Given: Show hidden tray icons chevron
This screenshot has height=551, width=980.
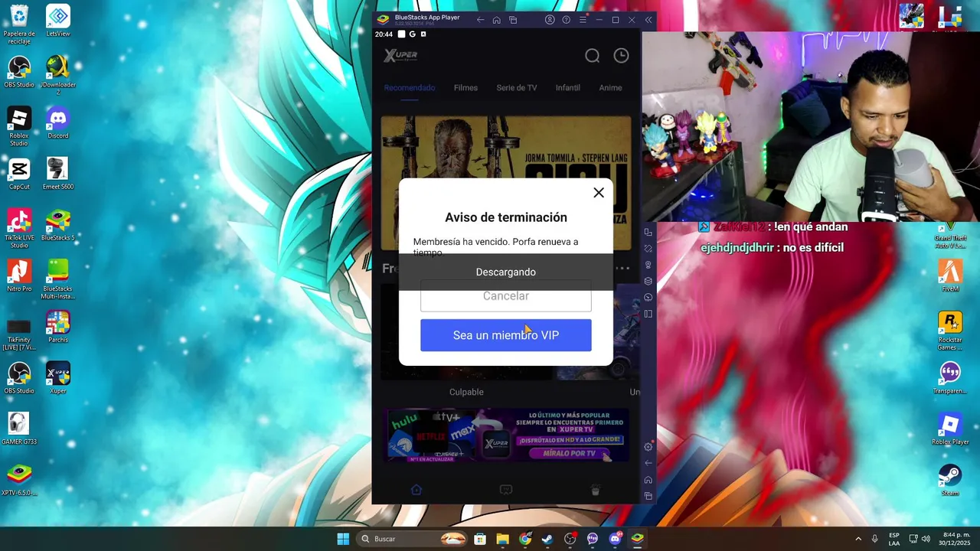Looking at the screenshot, I should coord(858,539).
